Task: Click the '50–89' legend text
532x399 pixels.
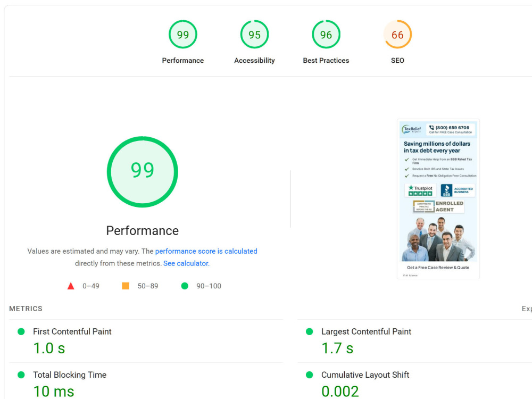Action: pyautogui.click(x=148, y=286)
